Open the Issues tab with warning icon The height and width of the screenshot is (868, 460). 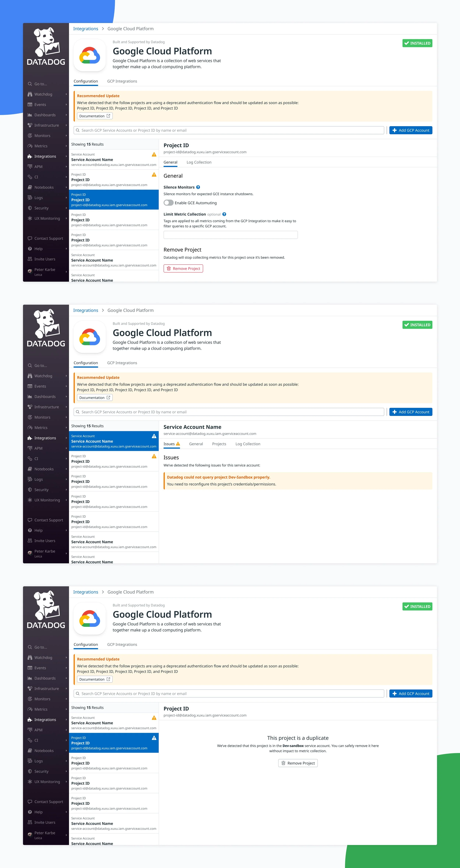pos(171,444)
